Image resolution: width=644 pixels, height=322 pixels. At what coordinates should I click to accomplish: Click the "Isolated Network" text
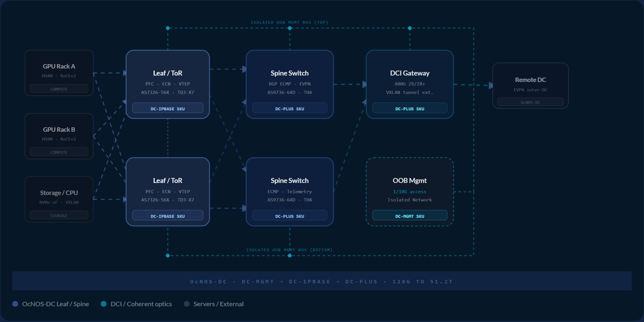410,200
